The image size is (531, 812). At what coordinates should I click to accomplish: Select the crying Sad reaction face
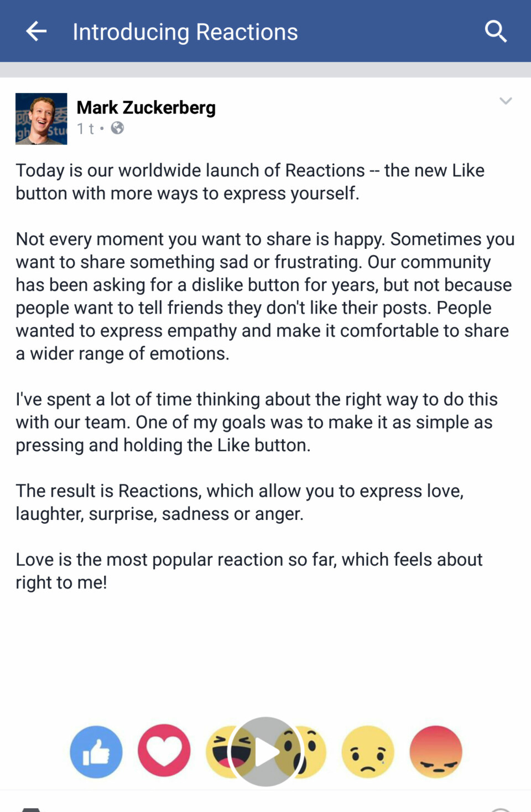(368, 752)
